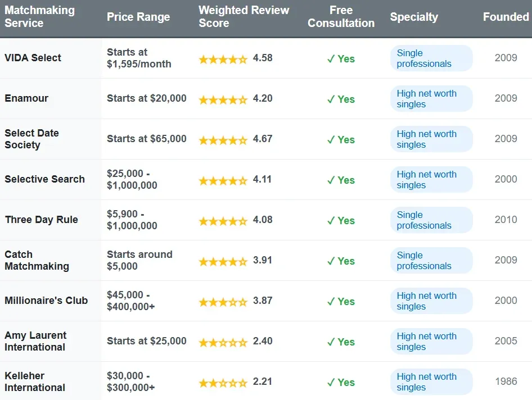Screen dimensions: 532x400
Task: Sort table by Price Range header
Action: (x=138, y=17)
